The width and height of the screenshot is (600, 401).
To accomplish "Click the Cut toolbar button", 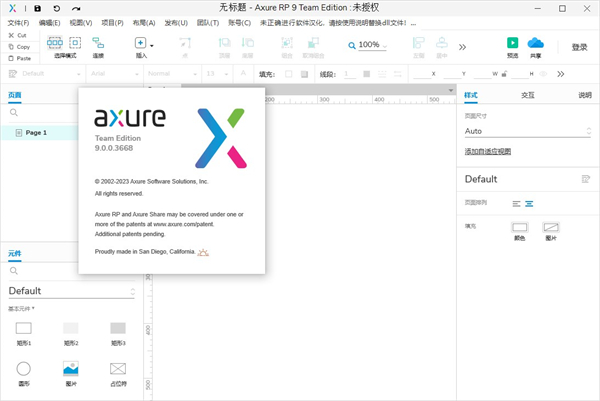I will pyautogui.click(x=18, y=35).
